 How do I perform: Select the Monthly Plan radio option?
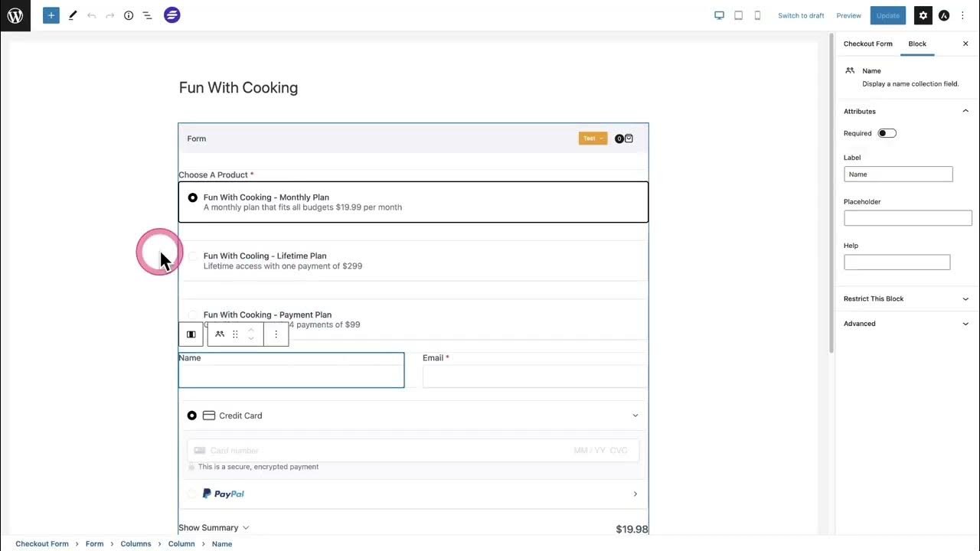[x=193, y=197]
